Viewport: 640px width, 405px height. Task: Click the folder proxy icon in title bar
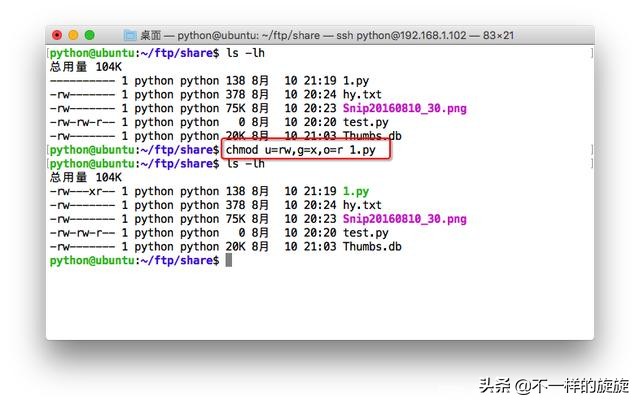[x=130, y=36]
